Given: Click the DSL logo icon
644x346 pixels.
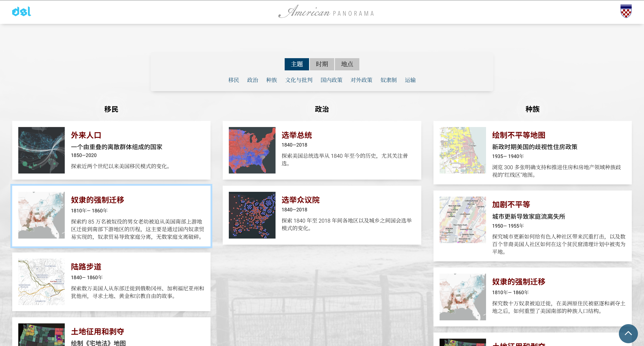Looking at the screenshot, I should (x=22, y=12).
